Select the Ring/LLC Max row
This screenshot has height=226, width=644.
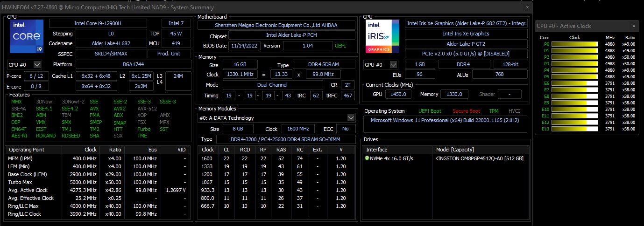98,206
